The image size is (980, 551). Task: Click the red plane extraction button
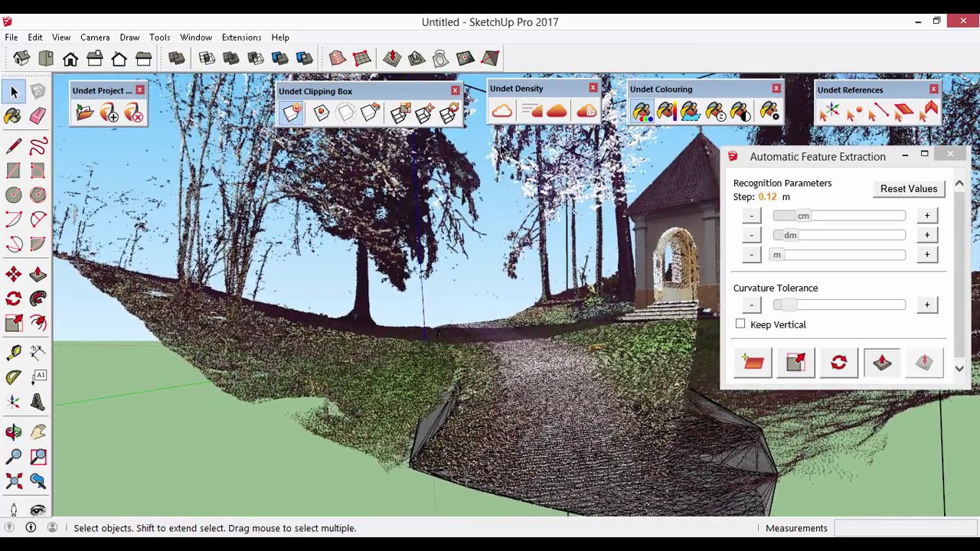pyautogui.click(x=753, y=363)
